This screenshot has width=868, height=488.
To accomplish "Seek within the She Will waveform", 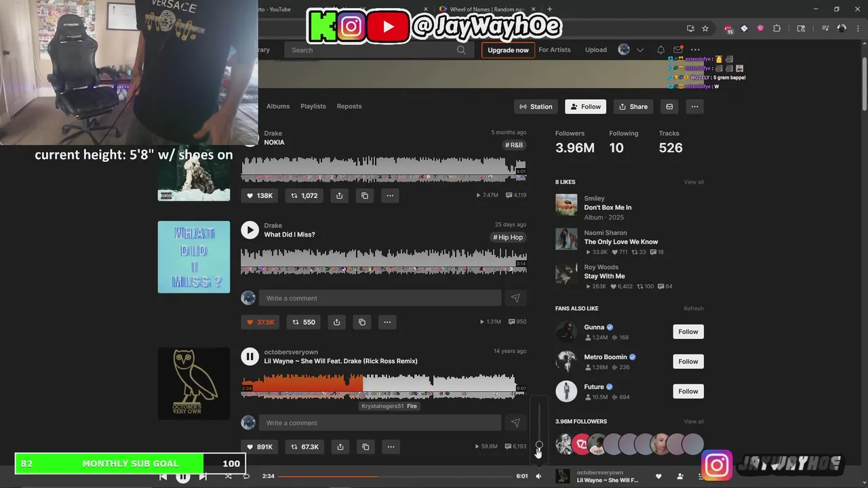I will 384,386.
